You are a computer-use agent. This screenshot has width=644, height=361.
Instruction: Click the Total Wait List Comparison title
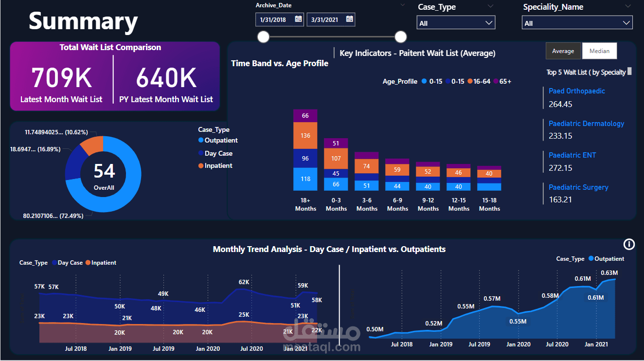click(x=110, y=47)
